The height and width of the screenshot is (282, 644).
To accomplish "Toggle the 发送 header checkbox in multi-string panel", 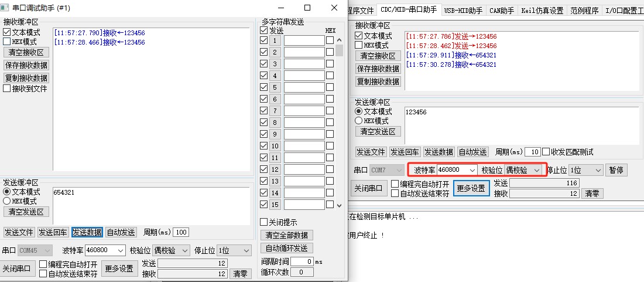I will [263, 30].
